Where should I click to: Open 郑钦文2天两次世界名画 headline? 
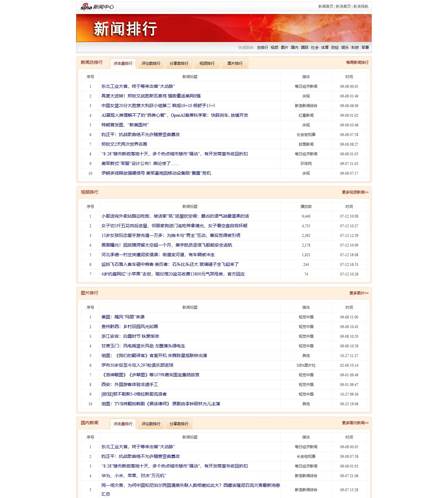[124, 144]
